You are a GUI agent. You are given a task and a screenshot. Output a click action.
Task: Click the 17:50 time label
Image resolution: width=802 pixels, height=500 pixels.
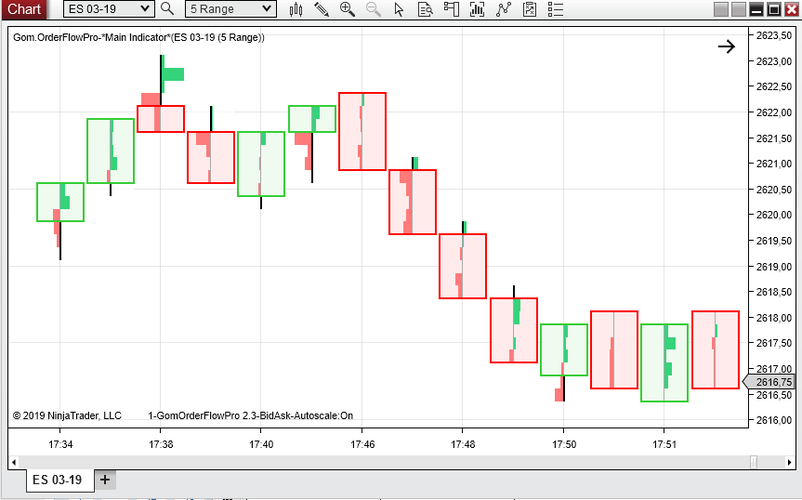coord(564,444)
